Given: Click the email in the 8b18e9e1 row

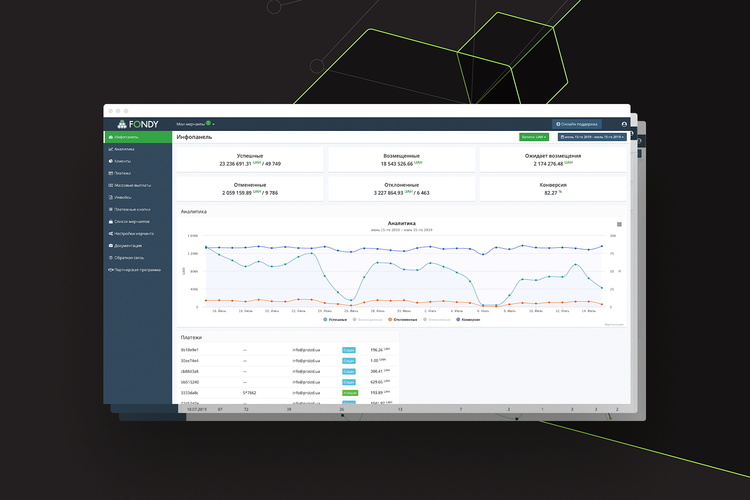Looking at the screenshot, I should click(x=306, y=350).
